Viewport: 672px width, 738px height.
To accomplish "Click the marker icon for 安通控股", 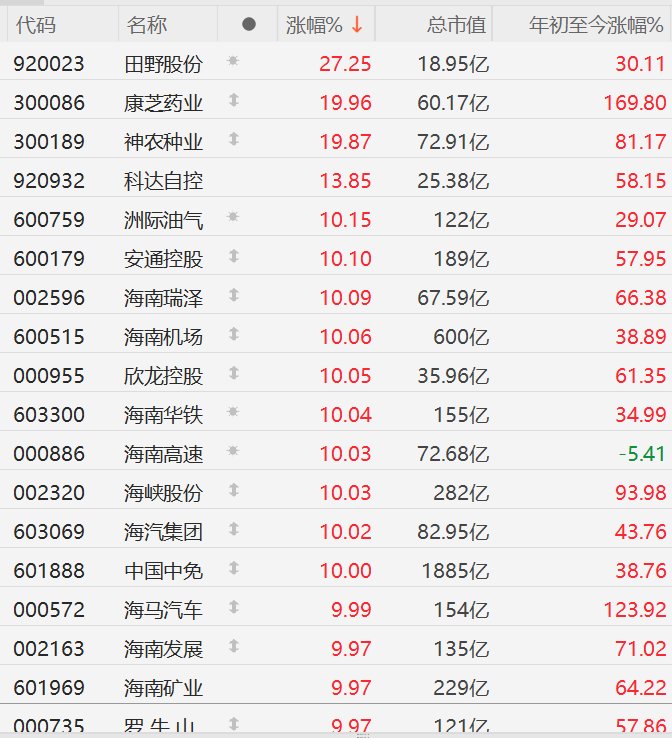I will 234,256.
